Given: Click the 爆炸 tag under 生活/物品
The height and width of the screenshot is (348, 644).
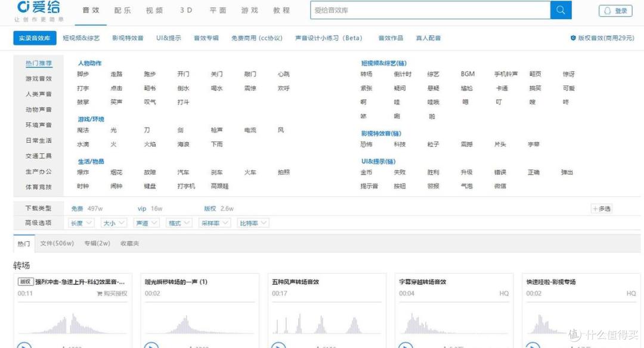Looking at the screenshot, I should click(83, 173).
